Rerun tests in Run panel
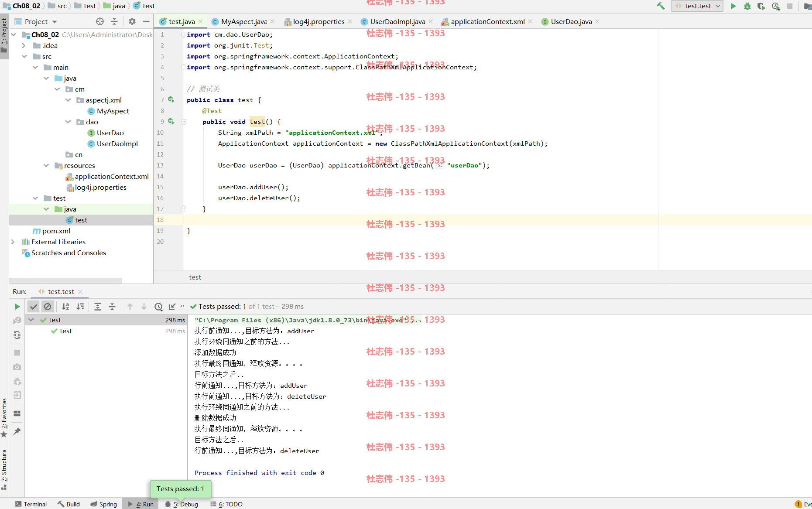This screenshot has width=812, height=509. click(x=17, y=307)
